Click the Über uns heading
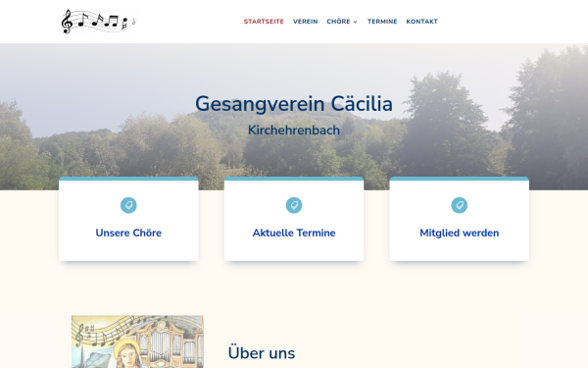 pyautogui.click(x=262, y=353)
